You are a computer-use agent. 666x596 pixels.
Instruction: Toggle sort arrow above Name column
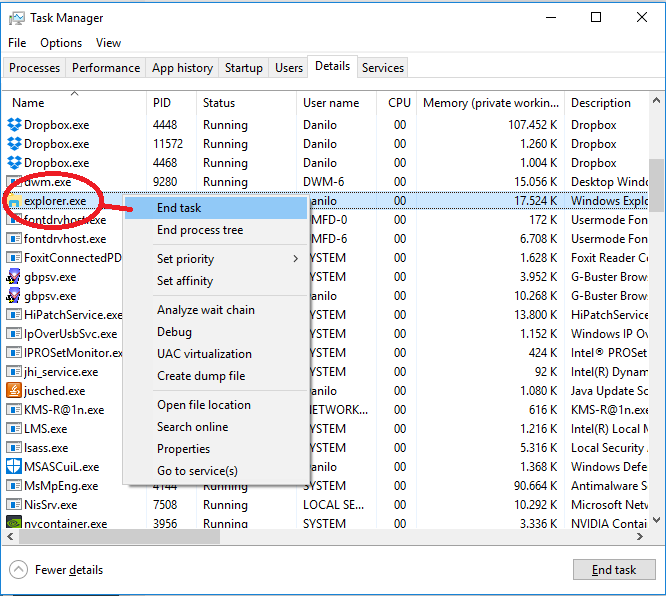(75, 93)
